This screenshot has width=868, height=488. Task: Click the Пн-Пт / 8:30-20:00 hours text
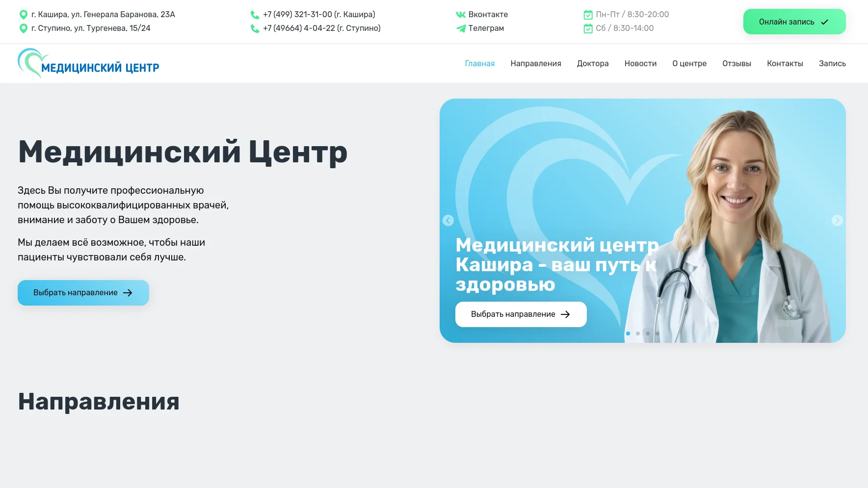[x=632, y=15]
